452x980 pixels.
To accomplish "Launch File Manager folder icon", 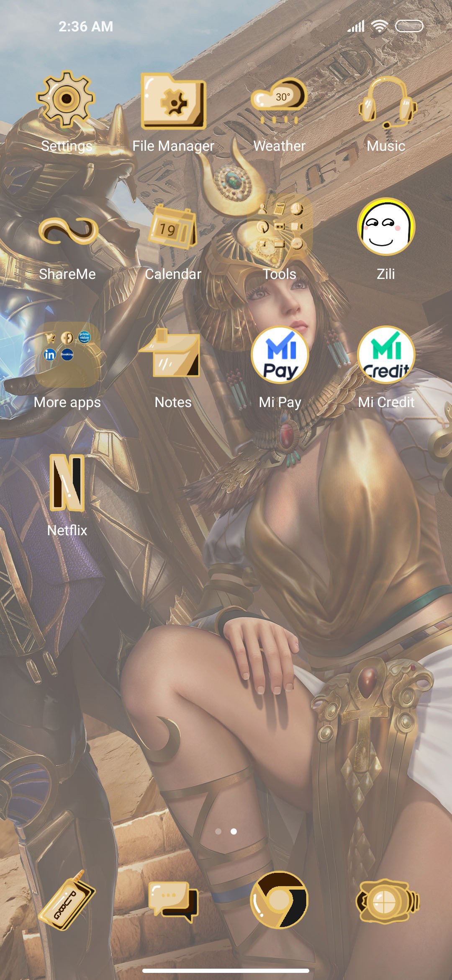I will pos(173,101).
